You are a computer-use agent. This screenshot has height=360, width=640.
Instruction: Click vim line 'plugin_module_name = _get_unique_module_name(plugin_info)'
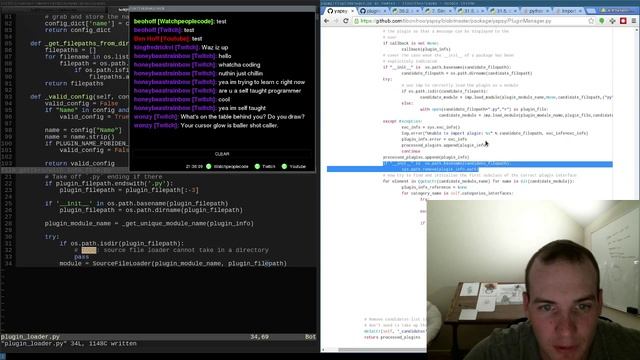149,223
